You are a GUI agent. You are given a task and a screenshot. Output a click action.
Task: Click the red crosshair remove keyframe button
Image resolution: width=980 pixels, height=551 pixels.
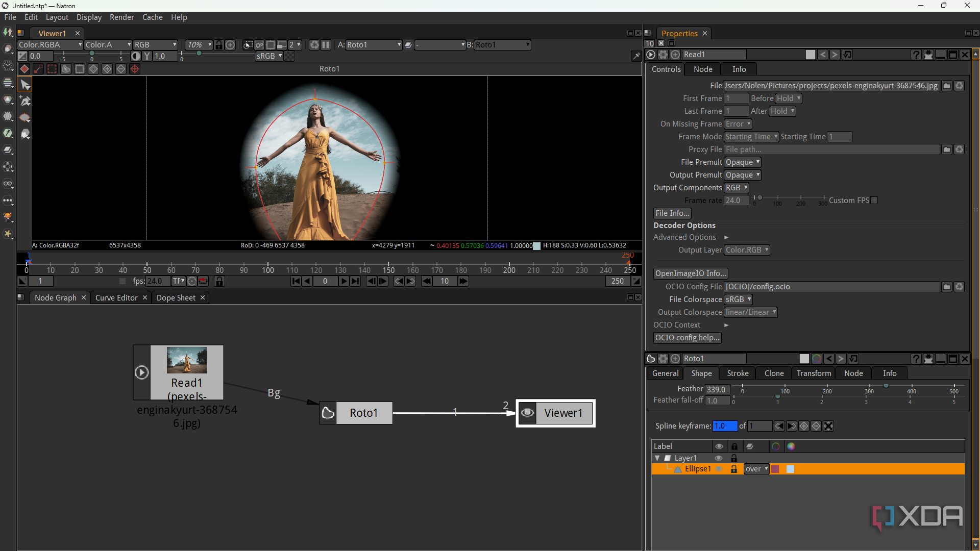point(135,69)
